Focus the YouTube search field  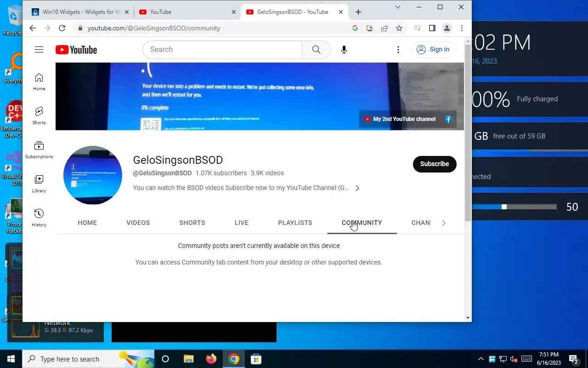click(222, 50)
